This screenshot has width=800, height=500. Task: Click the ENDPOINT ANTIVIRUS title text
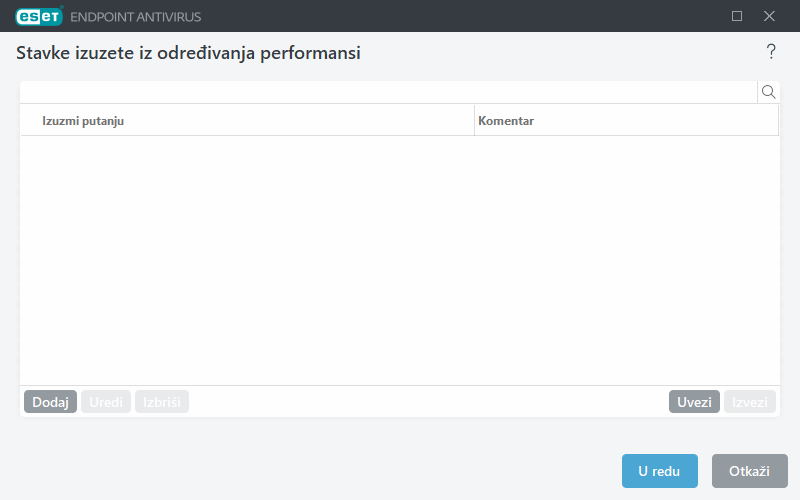coord(136,17)
